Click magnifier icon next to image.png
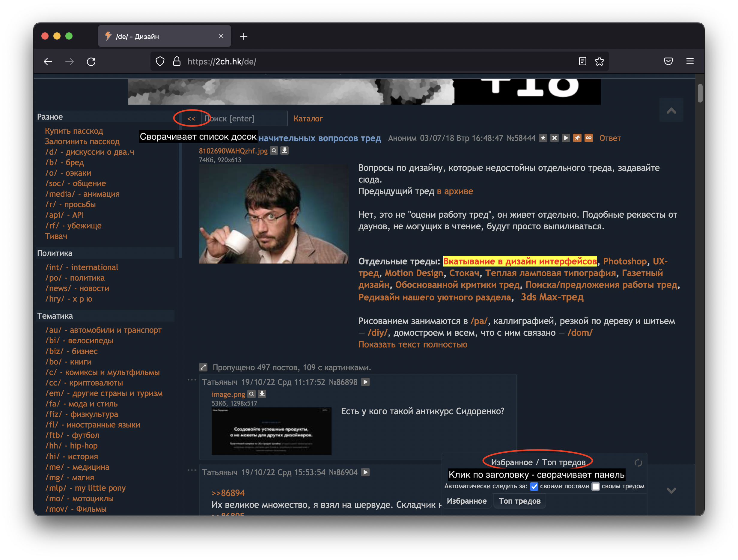This screenshot has height=560, width=738. tap(251, 394)
